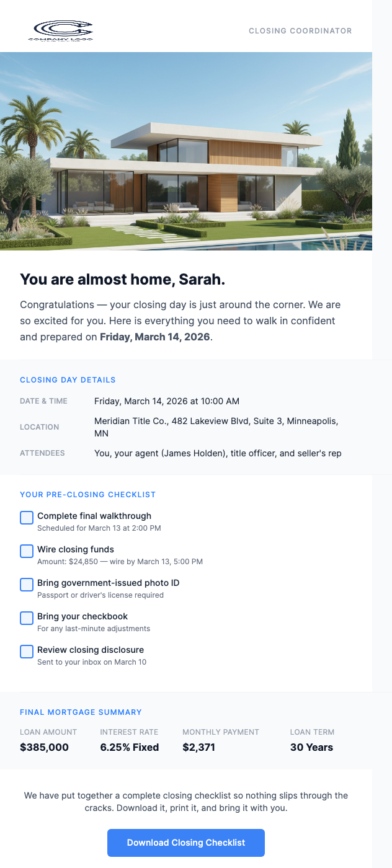Click the company logo in the header

[61, 30]
